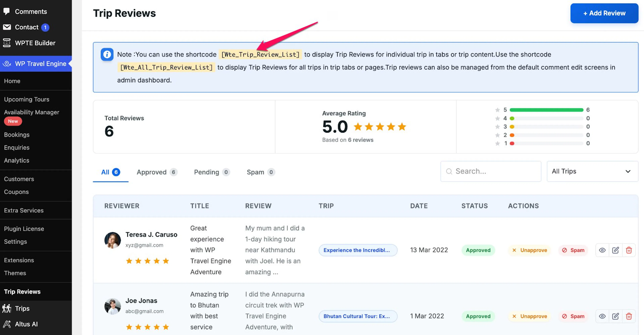Edit Joe Jonas's review pencil icon
The image size is (644, 335).
pos(615,316)
